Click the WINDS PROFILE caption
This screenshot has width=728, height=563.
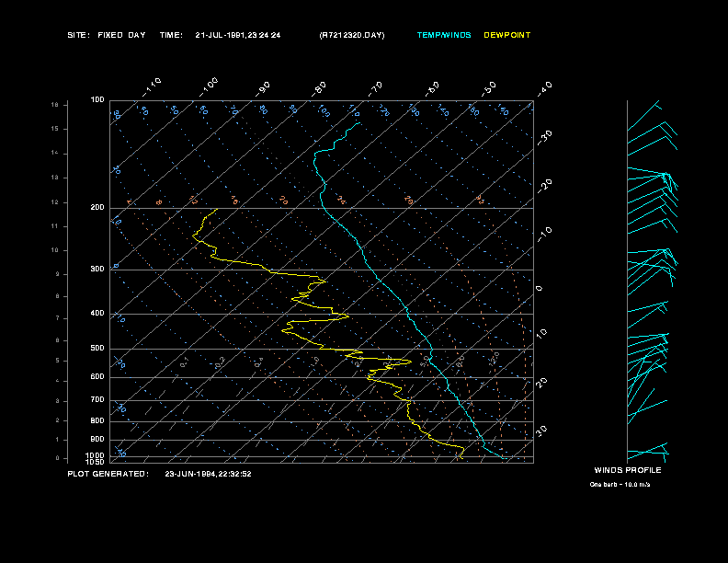(628, 470)
